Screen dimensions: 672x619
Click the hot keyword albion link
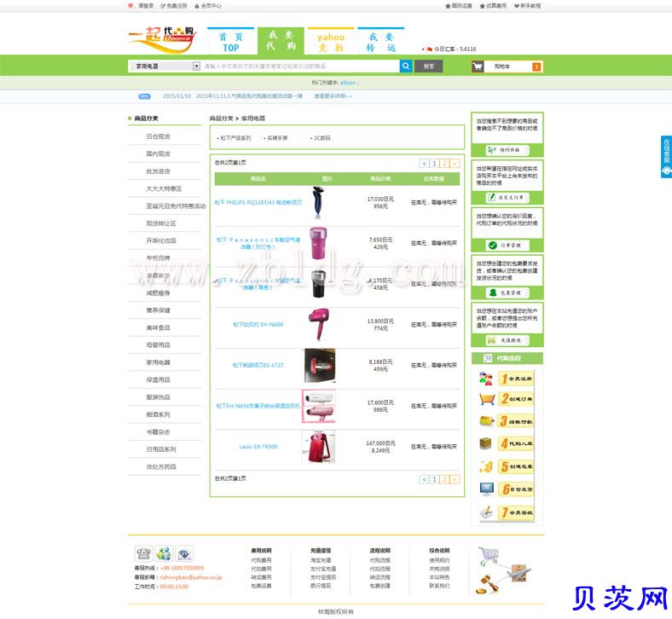tap(348, 82)
